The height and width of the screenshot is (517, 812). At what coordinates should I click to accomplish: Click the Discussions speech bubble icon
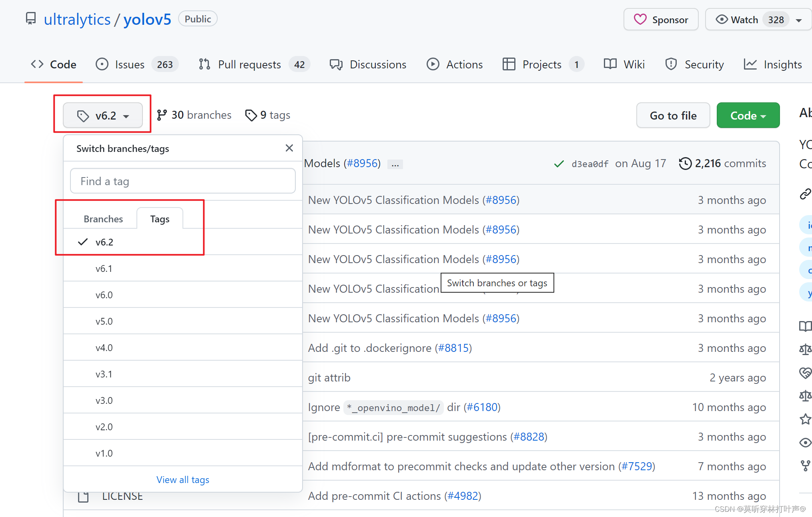pos(336,64)
